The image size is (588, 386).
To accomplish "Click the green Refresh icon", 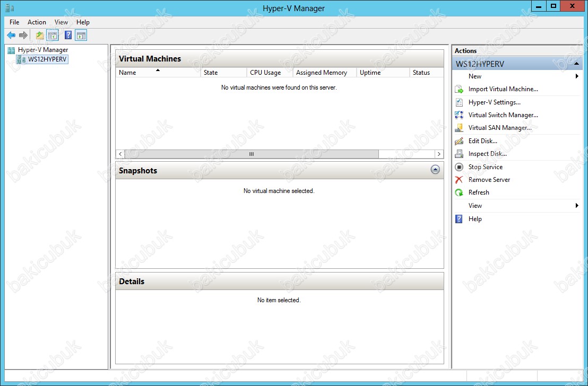I will [459, 192].
